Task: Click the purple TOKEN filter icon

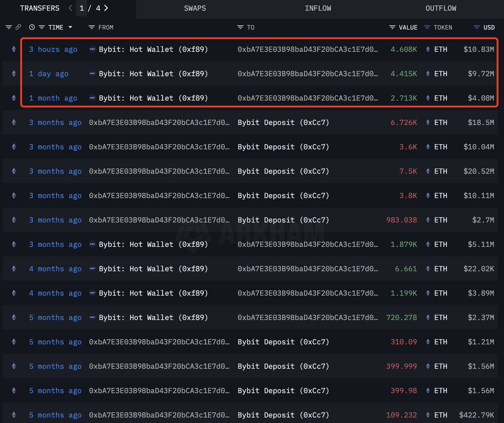Action: [427, 27]
